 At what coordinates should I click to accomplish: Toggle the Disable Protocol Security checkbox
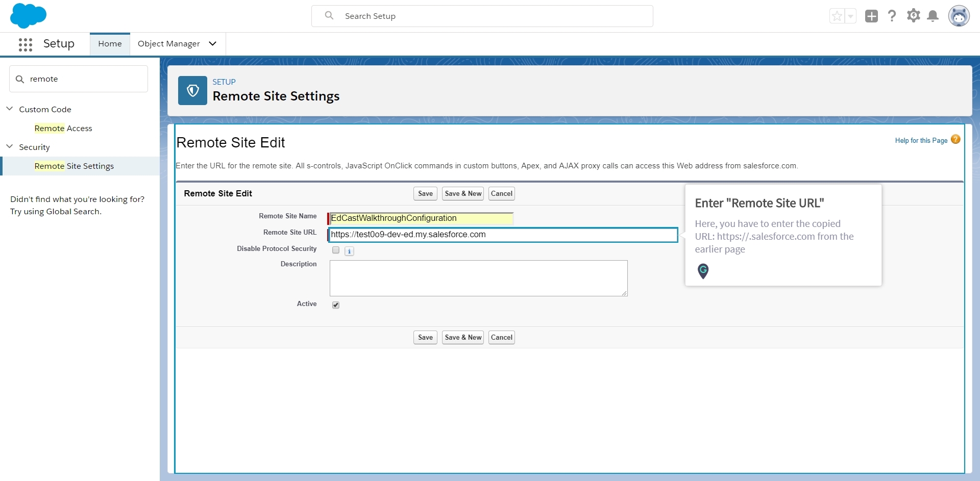[x=336, y=250]
